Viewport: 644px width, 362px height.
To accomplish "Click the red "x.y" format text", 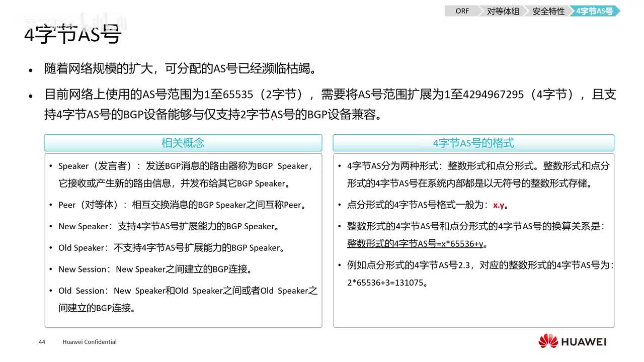I will click(499, 205).
